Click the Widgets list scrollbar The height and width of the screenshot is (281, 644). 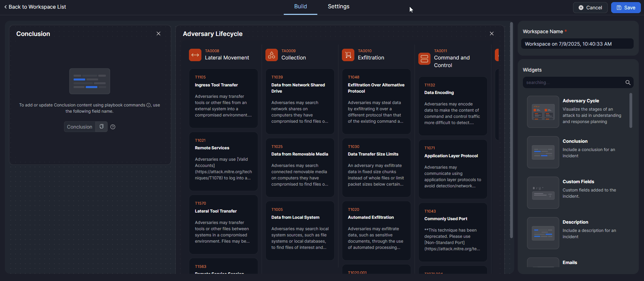631,111
